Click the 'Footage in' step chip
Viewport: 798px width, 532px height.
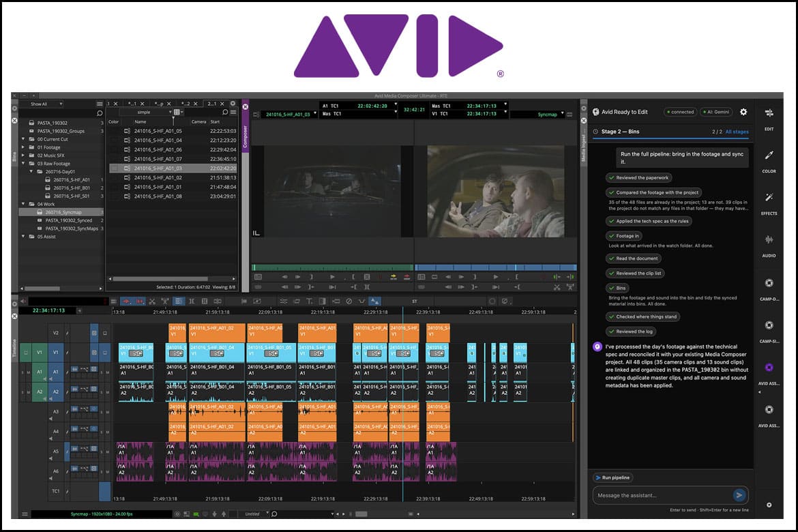pyautogui.click(x=624, y=236)
